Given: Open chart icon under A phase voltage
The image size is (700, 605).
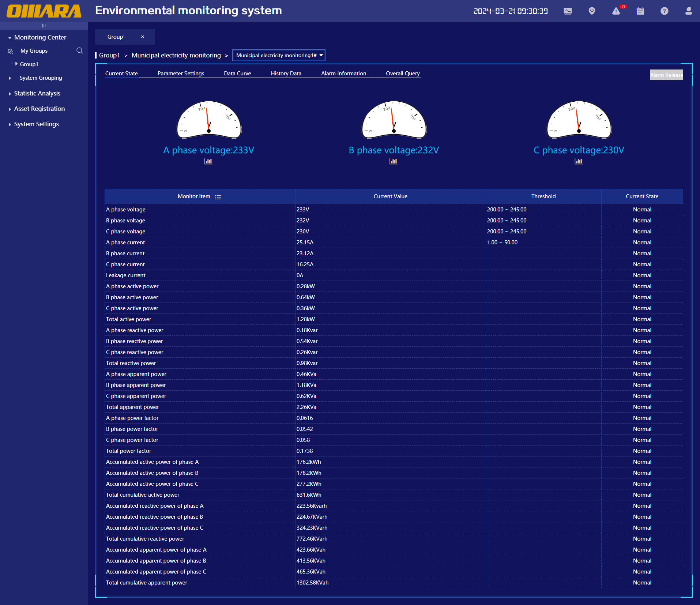Looking at the screenshot, I should coord(208,161).
